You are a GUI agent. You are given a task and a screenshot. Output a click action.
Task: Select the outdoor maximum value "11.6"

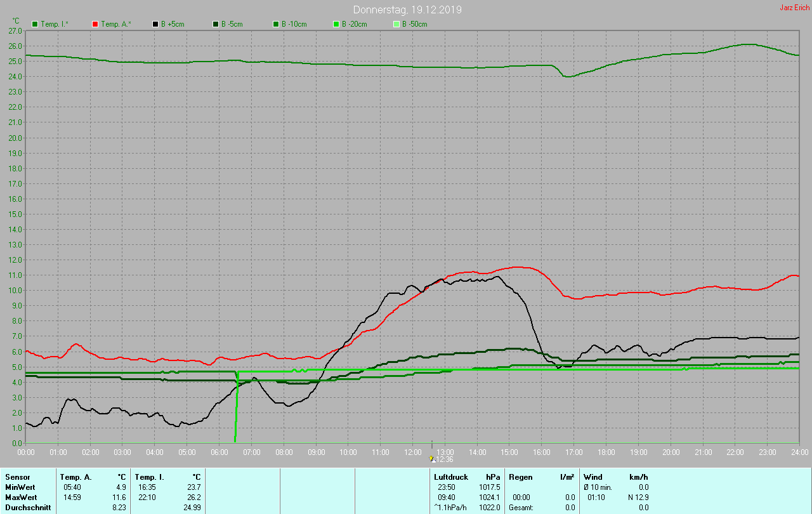pos(120,498)
